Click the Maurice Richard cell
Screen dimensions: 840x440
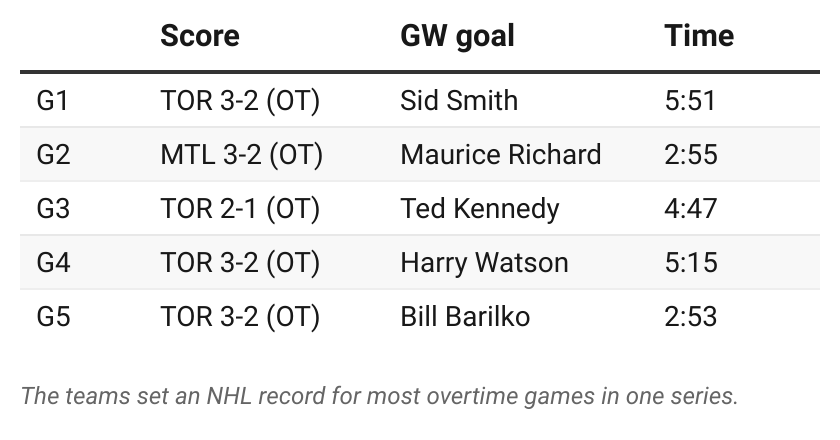pyautogui.click(x=501, y=155)
